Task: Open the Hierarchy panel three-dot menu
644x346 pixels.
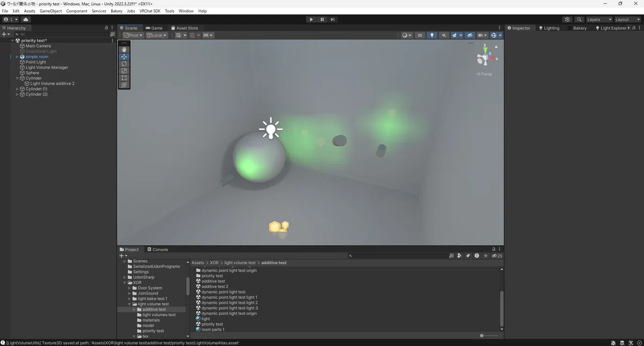Action: point(112,28)
